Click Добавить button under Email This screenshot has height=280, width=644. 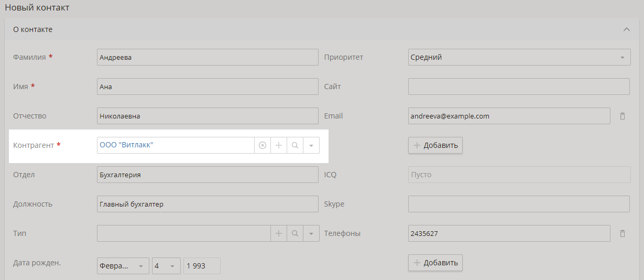coord(435,145)
